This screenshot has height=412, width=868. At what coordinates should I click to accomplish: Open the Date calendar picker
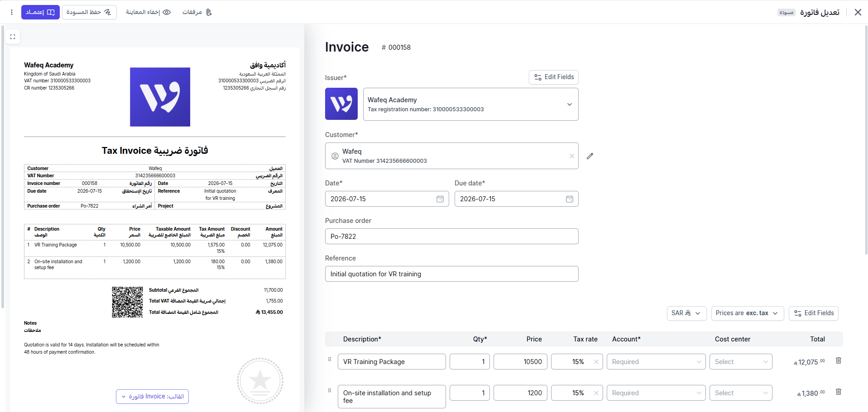click(440, 199)
